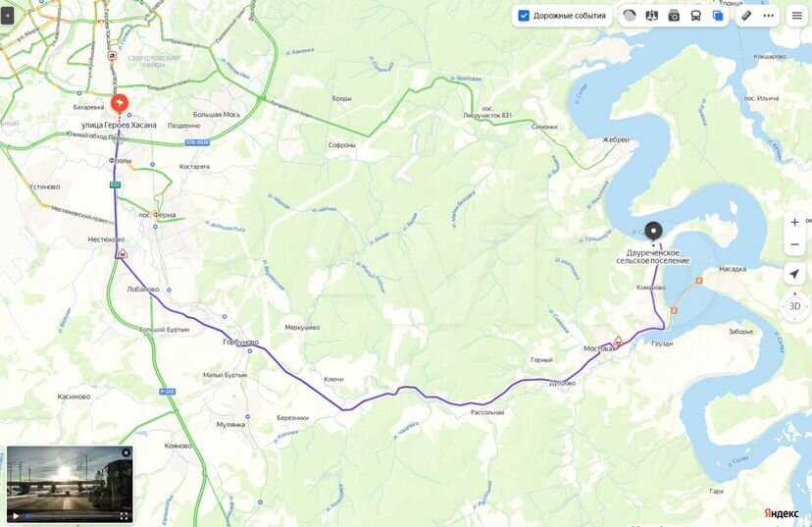
Task: Open the video in fullscreen
Action: pyautogui.click(x=124, y=516)
